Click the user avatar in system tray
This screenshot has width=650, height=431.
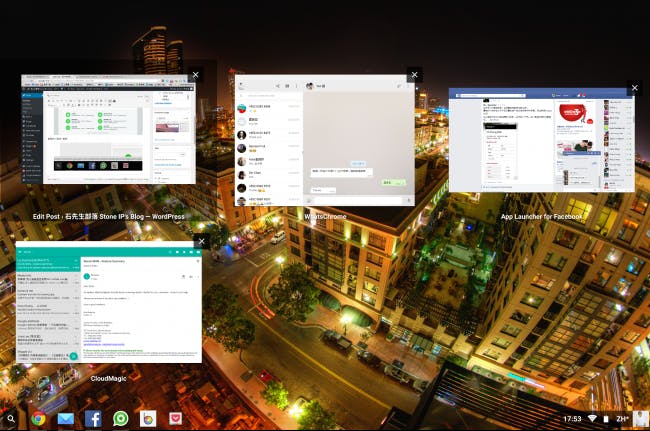click(x=641, y=419)
